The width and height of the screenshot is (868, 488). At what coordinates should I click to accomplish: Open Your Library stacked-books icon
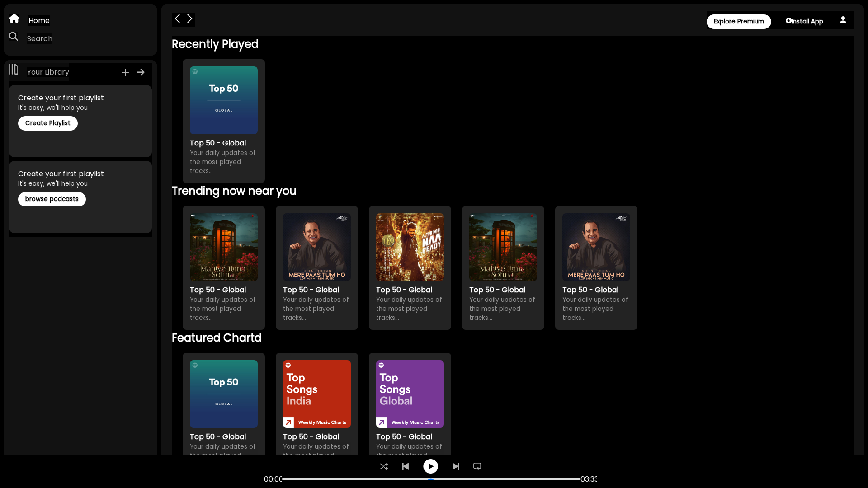[14, 69]
